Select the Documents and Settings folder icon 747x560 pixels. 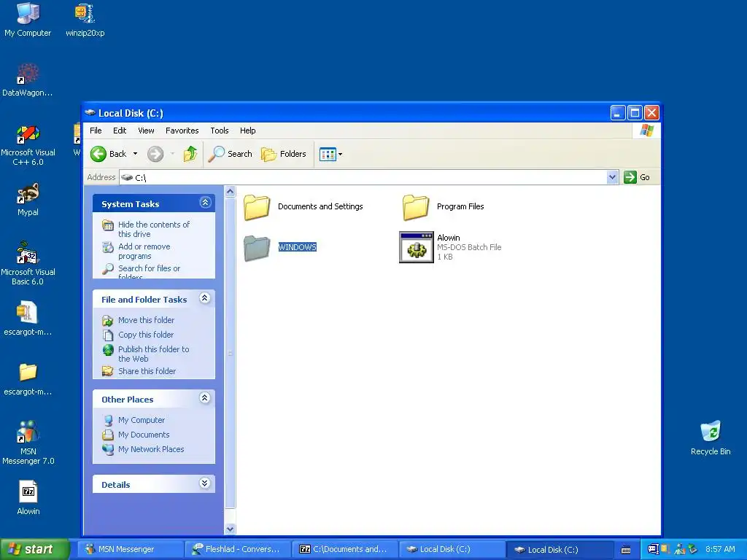(257, 208)
